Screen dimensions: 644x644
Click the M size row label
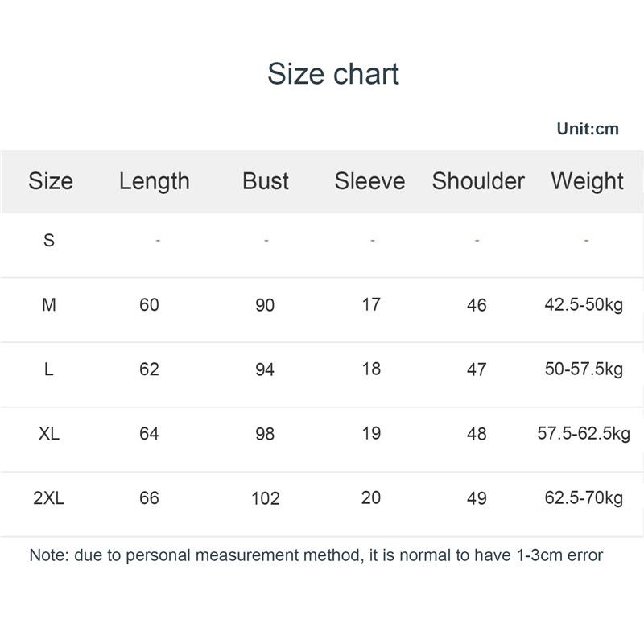[x=49, y=305]
